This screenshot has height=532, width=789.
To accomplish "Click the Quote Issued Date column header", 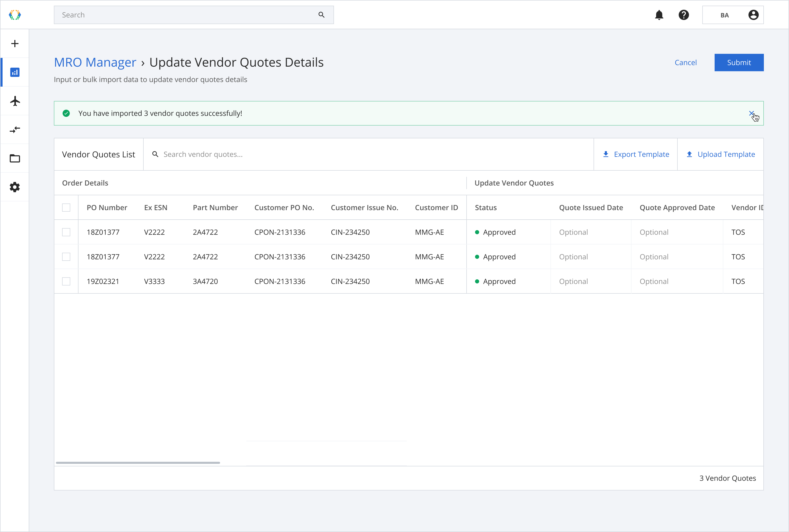I will point(591,208).
